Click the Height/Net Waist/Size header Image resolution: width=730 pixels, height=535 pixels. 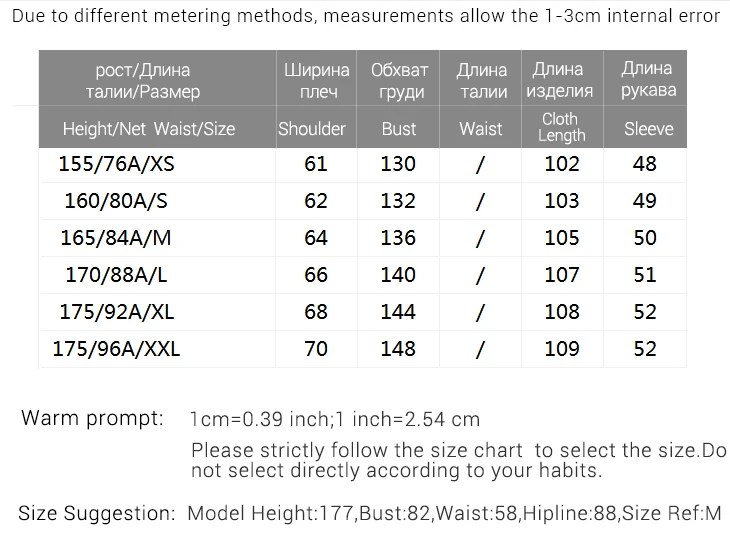[x=149, y=129]
